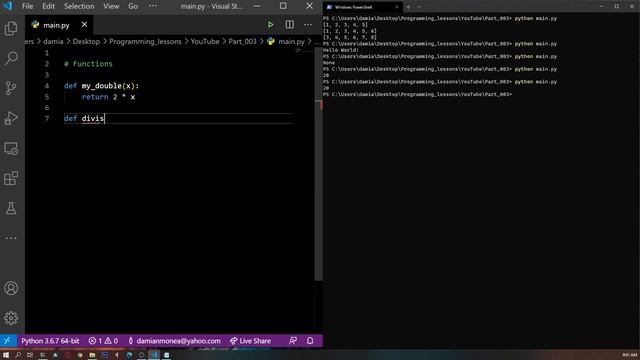Open the Edit menu

coord(48,6)
